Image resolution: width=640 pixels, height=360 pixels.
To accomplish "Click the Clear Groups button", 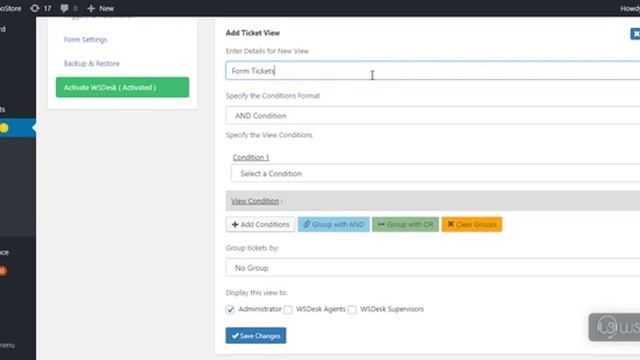I will (472, 224).
